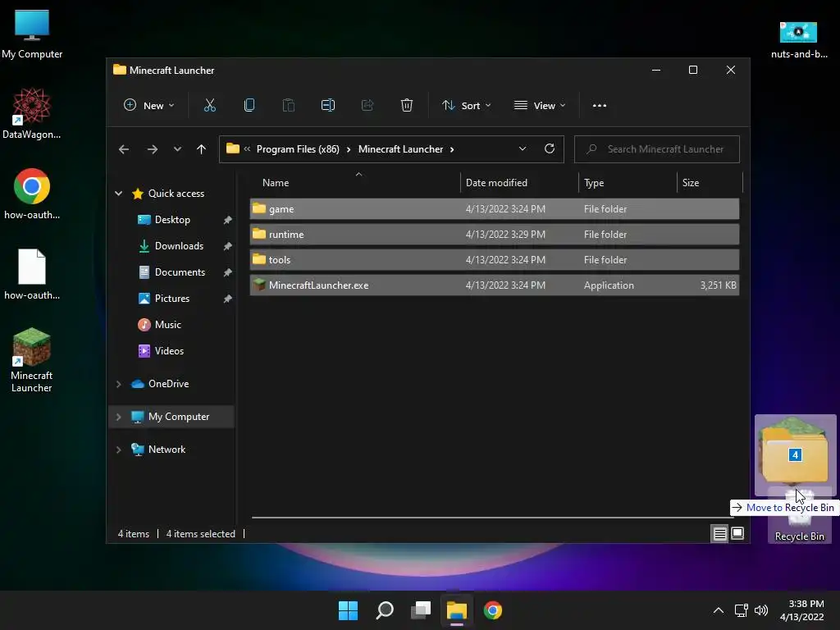The image size is (840, 630).
Task: Open recent locations dropdown chevron
Action: [177, 149]
